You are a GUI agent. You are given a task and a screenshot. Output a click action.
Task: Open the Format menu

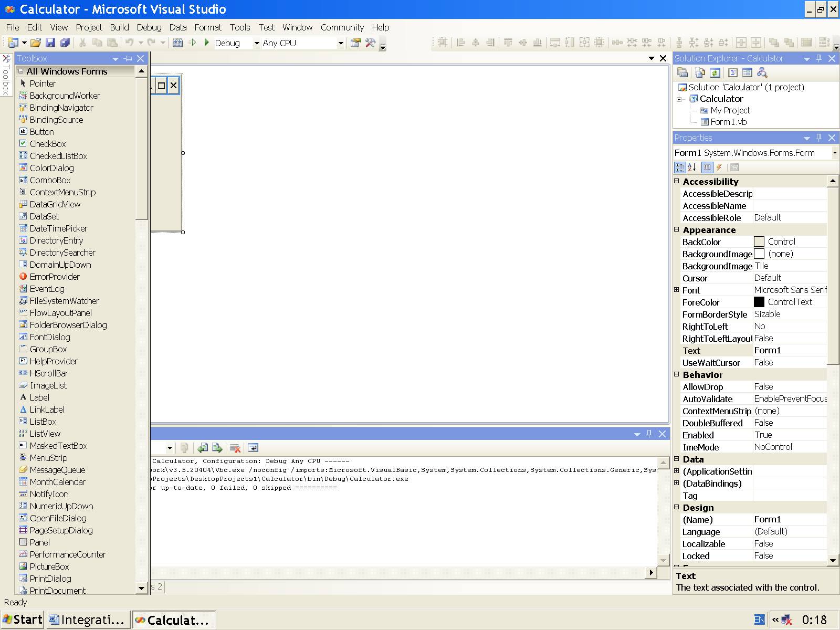pos(208,27)
